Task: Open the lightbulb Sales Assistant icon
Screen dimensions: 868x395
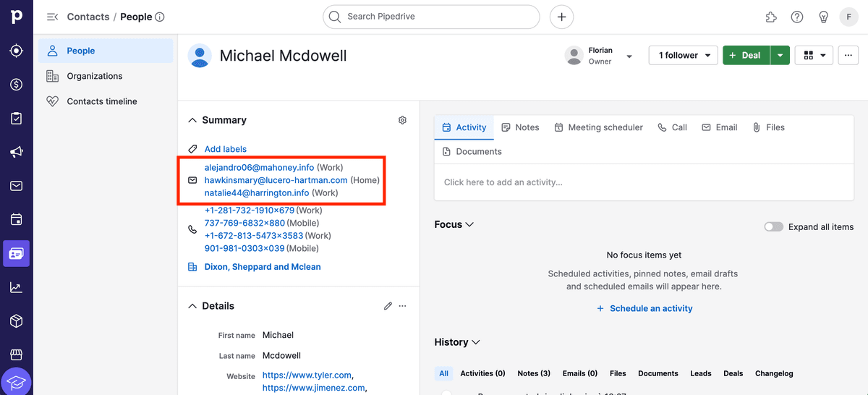Action: pyautogui.click(x=823, y=17)
